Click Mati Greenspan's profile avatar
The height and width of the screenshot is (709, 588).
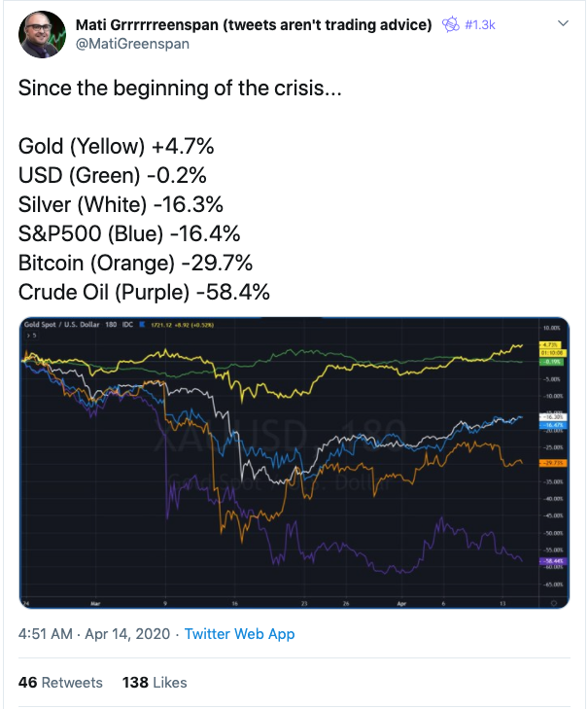pyautogui.click(x=42, y=34)
